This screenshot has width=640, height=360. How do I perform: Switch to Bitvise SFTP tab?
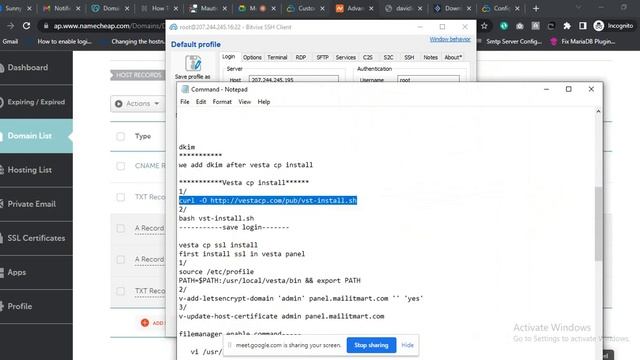click(322, 58)
